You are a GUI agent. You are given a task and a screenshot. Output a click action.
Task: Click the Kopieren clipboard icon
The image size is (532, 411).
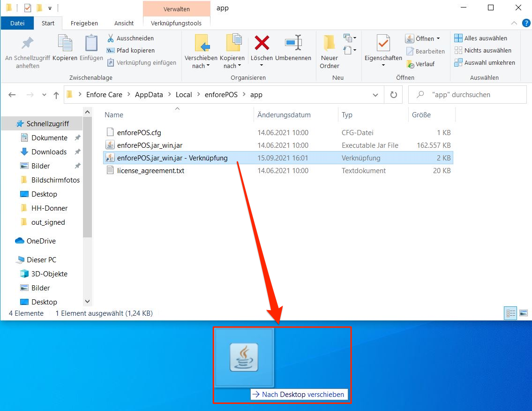pyautogui.click(x=65, y=43)
